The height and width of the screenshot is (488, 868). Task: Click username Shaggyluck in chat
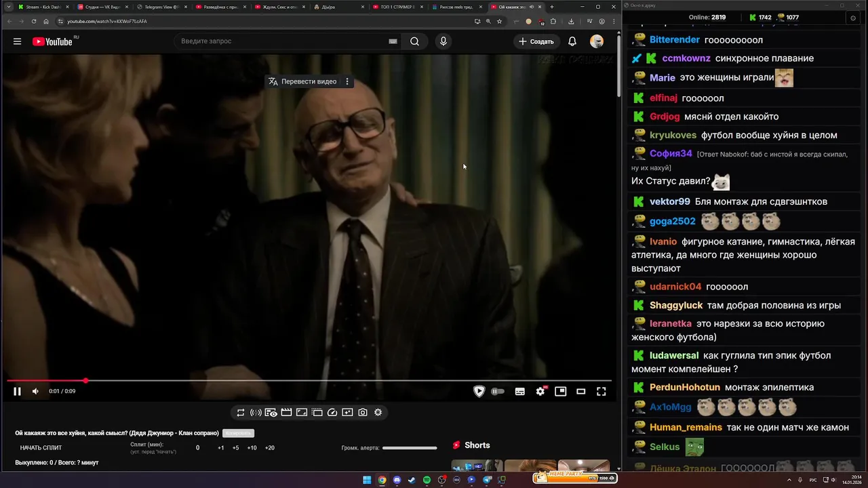pyautogui.click(x=676, y=305)
